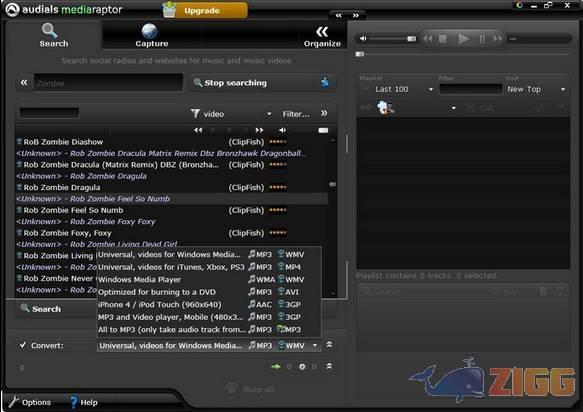Choose iPhone 4 / iPod Touch (960x640) profile
Screen dimensions: 583x412
coord(209,305)
